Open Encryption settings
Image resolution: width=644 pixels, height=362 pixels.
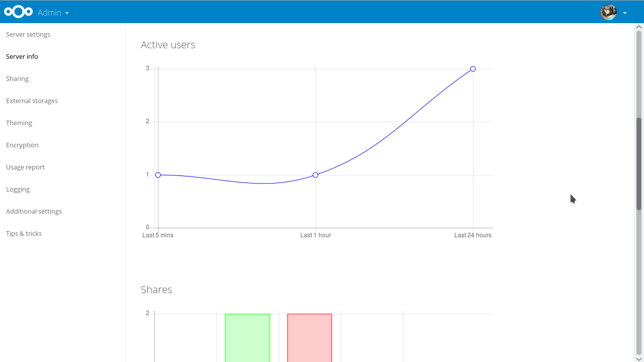tap(22, 145)
